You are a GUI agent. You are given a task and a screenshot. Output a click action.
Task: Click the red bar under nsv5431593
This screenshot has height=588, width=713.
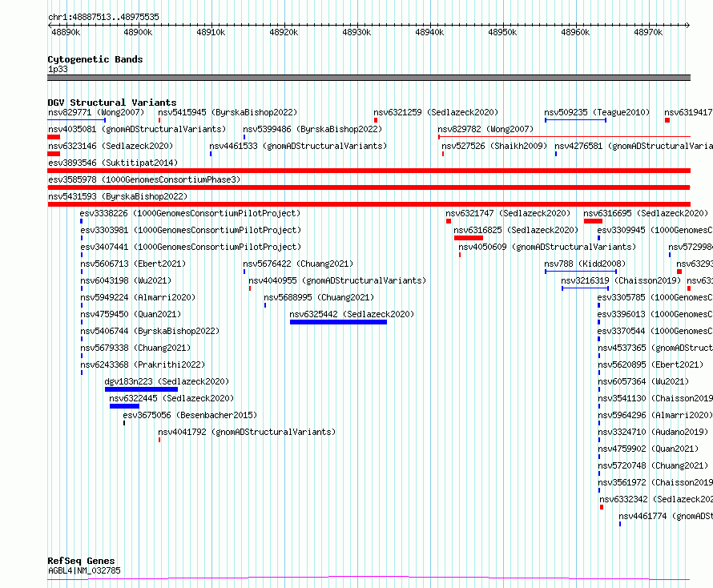click(369, 204)
